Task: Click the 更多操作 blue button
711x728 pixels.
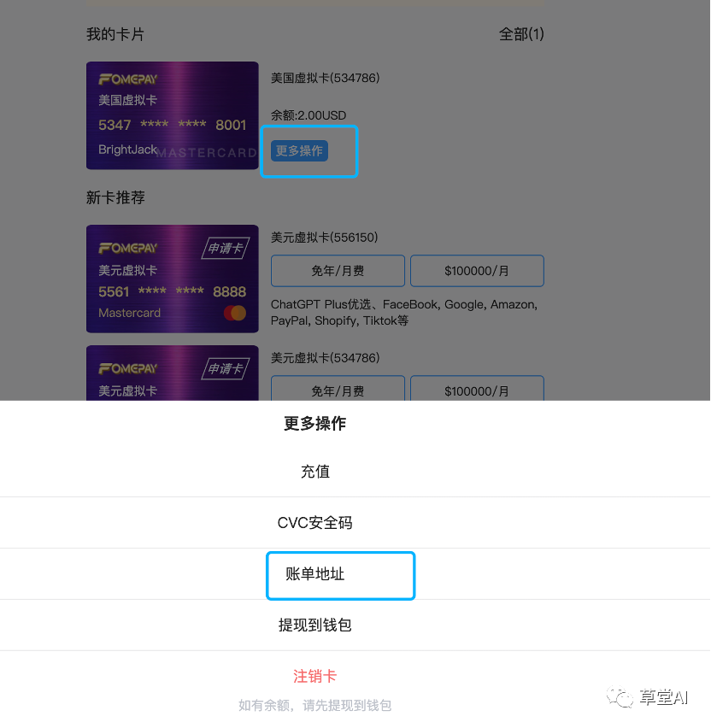Action: tap(300, 151)
